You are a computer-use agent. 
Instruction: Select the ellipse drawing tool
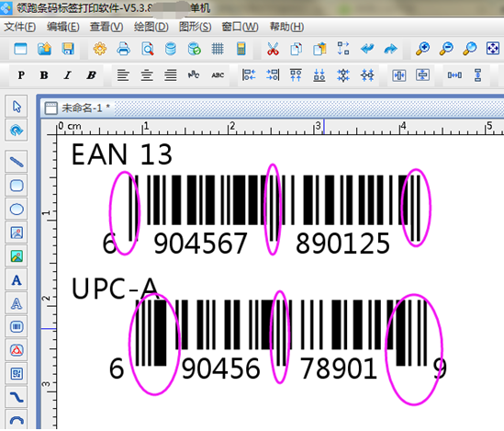coord(17,210)
